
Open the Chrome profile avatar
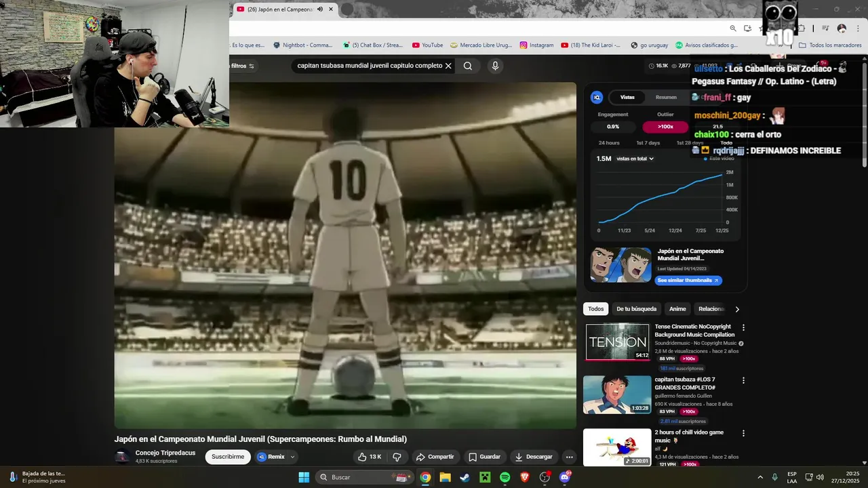click(842, 28)
